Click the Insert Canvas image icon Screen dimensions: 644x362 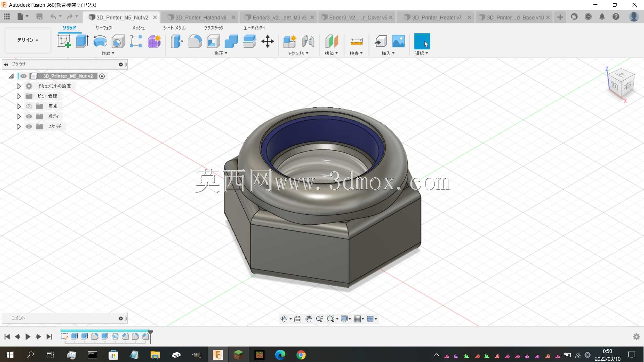click(x=399, y=41)
